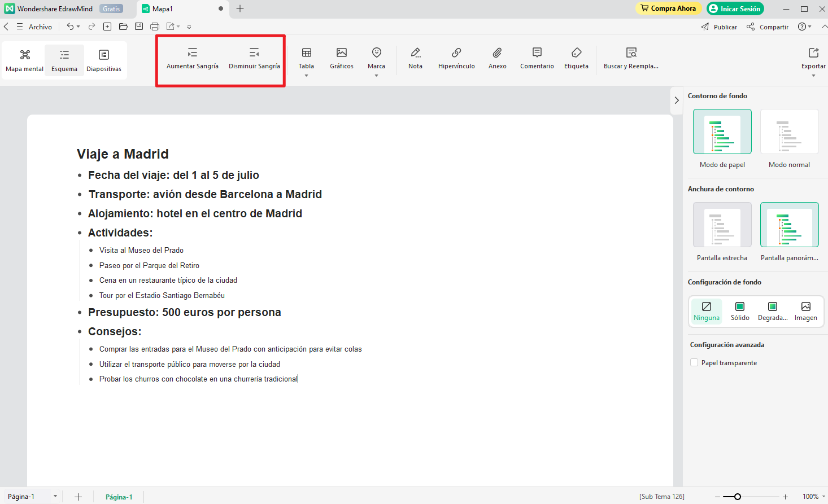The width and height of the screenshot is (828, 504).
Task: Click Publicar
Action: (719, 27)
